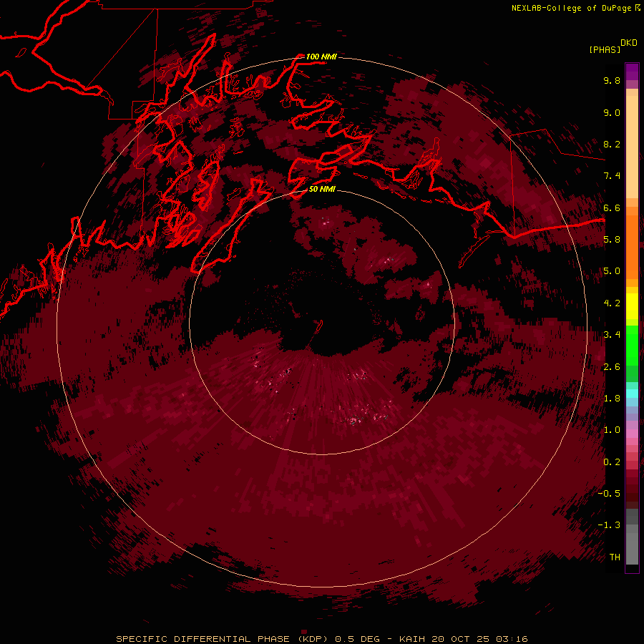Screen dimensions: 644x644
Task: Select the 9.8 legend value
Action: click(x=612, y=80)
